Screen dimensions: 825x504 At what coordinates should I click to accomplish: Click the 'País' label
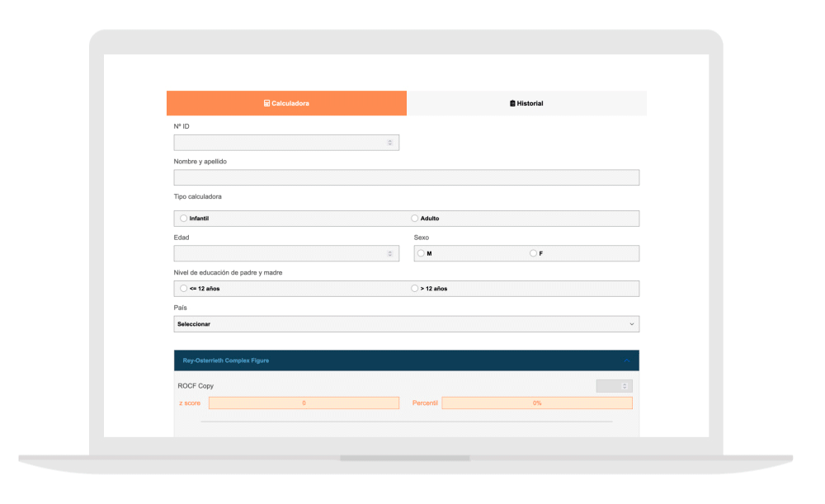pyautogui.click(x=180, y=308)
